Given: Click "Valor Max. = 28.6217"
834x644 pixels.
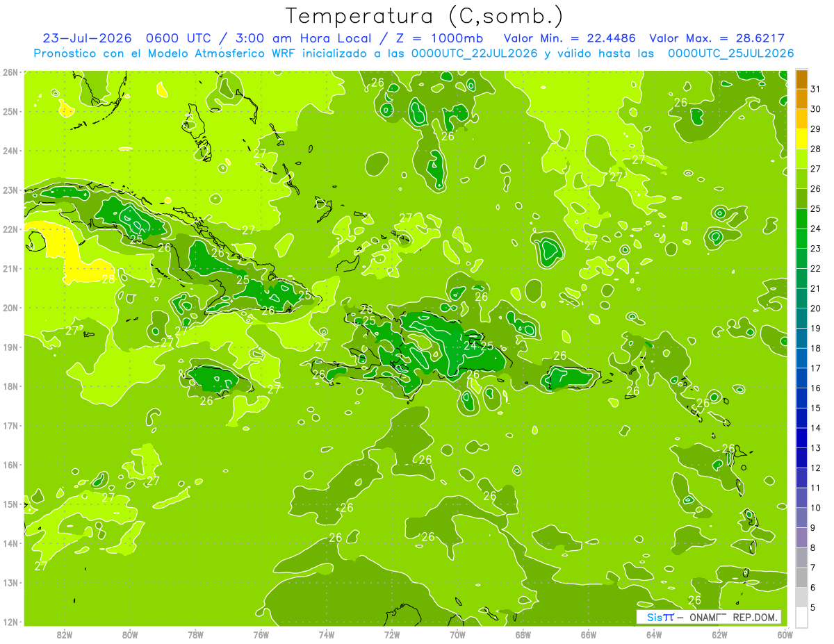Looking at the screenshot, I should click(717, 38).
